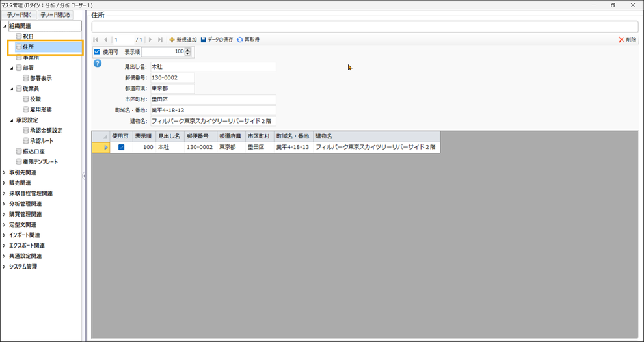This screenshot has width=644, height=342.
Task: Collapse the 組織関連 tree node
Action: 5,26
